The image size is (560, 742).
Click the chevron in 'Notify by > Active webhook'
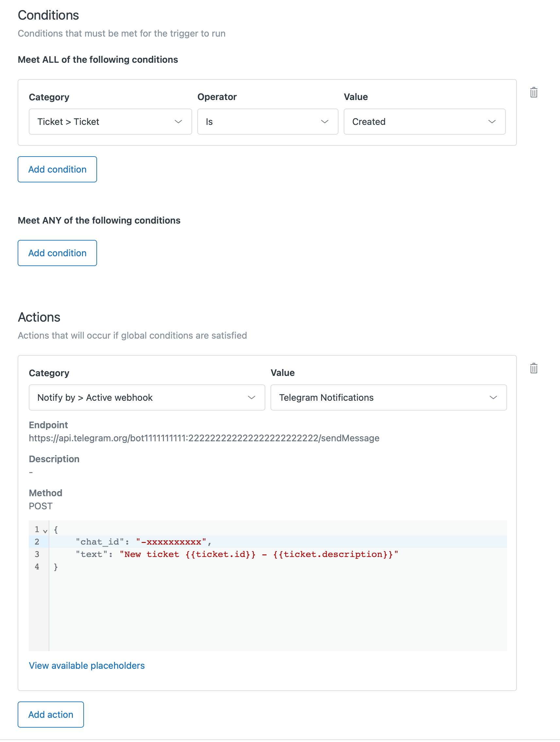click(251, 397)
